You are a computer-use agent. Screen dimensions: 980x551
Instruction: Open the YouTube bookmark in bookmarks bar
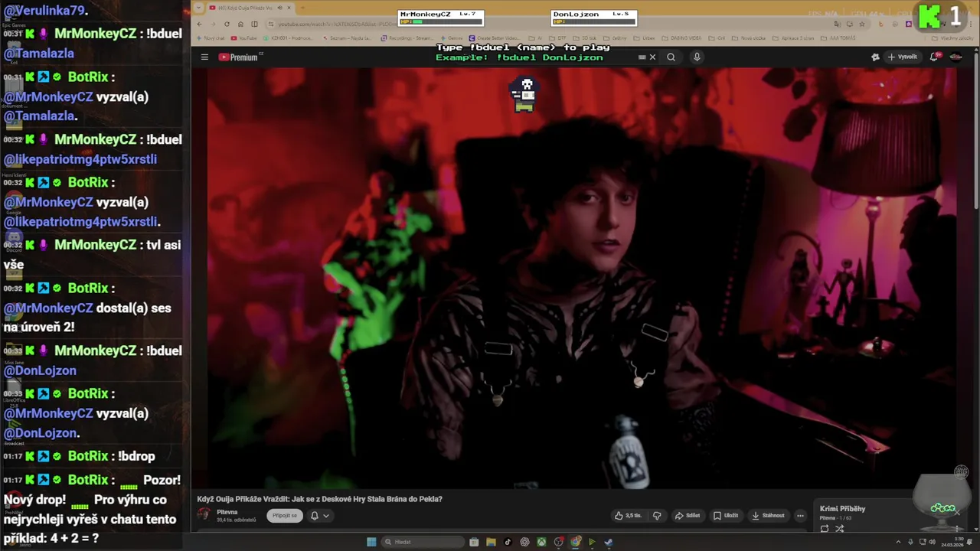coord(243,38)
